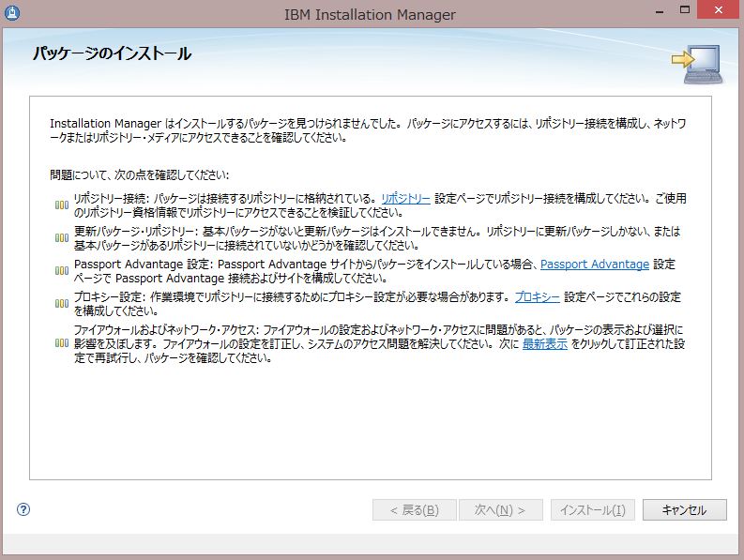Click the リポジトリー接続: description text

tap(380, 205)
